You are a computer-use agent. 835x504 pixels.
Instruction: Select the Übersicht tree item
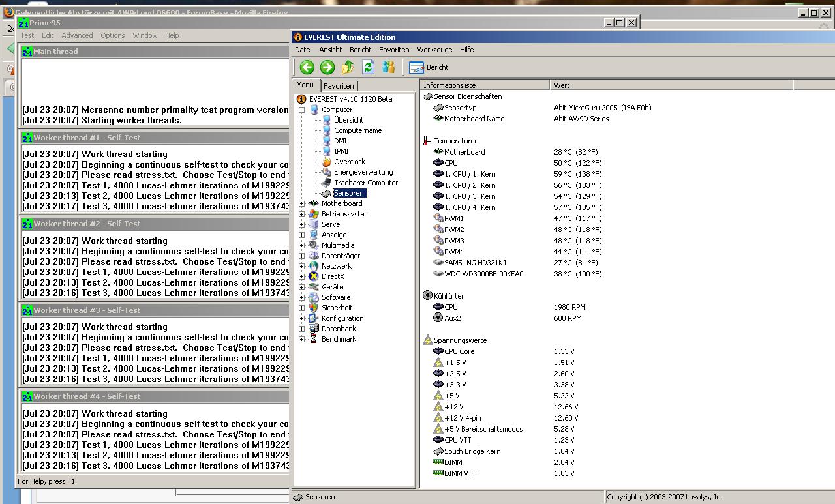[348, 120]
